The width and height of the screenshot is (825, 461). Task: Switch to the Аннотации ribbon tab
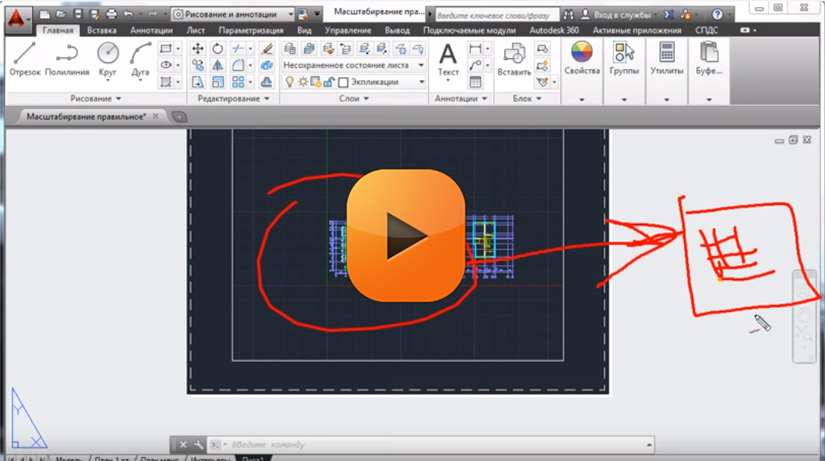point(152,31)
